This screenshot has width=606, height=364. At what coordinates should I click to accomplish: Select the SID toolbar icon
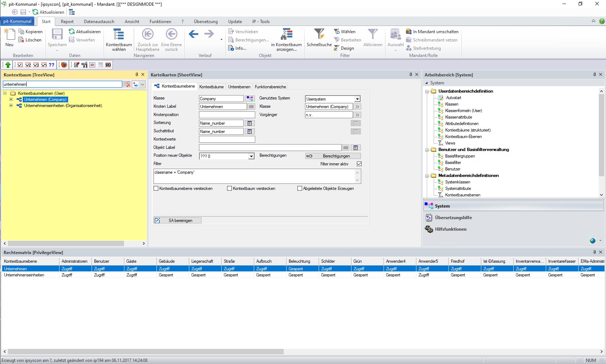pyautogui.click(x=108, y=65)
